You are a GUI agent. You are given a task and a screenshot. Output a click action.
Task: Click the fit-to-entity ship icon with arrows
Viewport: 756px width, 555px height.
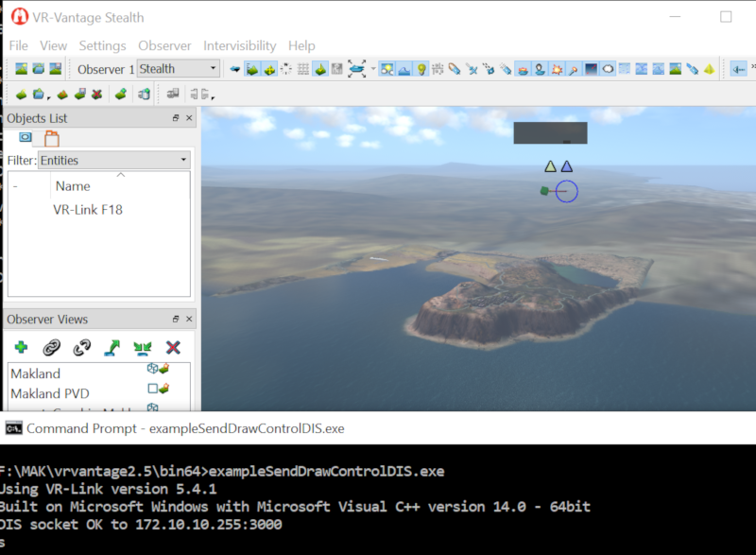point(357,69)
